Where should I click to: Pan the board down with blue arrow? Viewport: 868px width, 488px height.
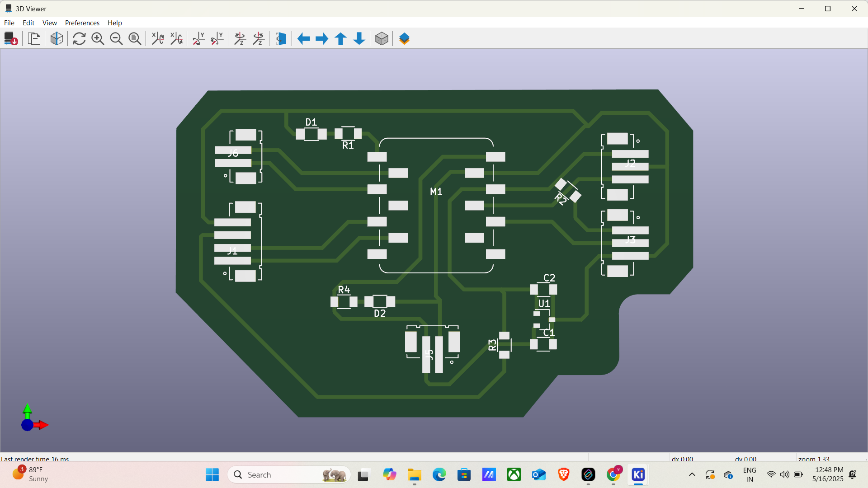359,39
